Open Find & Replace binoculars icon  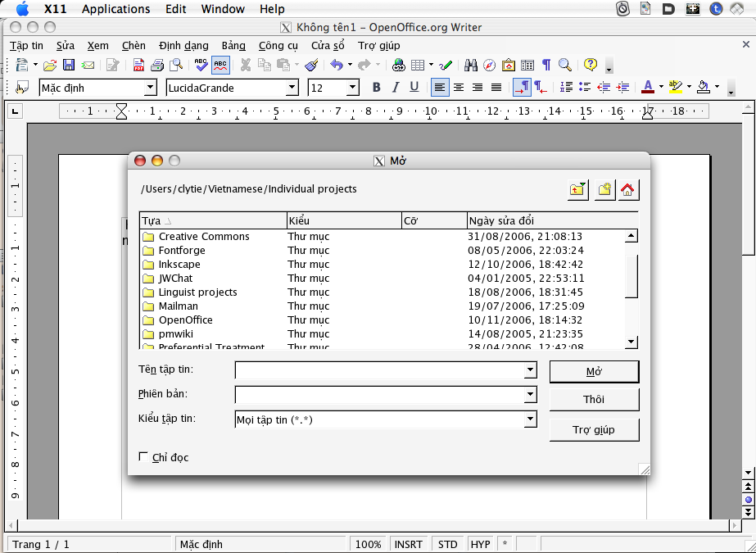point(471,65)
